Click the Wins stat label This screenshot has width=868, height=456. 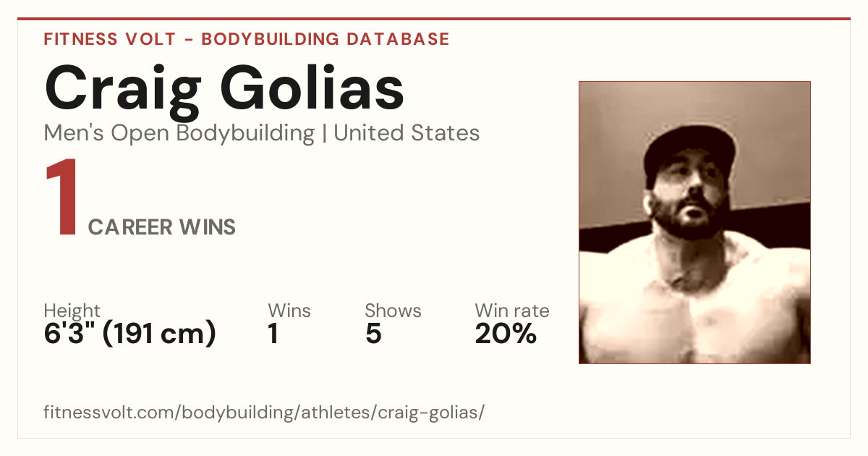coord(289,311)
